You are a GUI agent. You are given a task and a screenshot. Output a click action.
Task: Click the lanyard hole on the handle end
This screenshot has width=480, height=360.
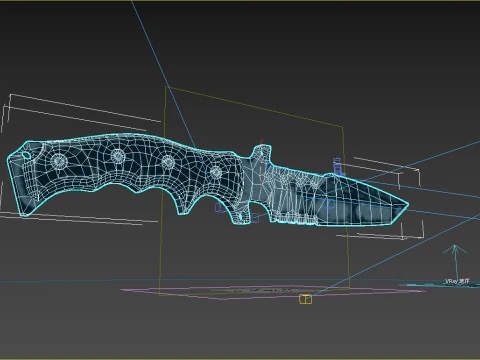pyautogui.click(x=26, y=155)
